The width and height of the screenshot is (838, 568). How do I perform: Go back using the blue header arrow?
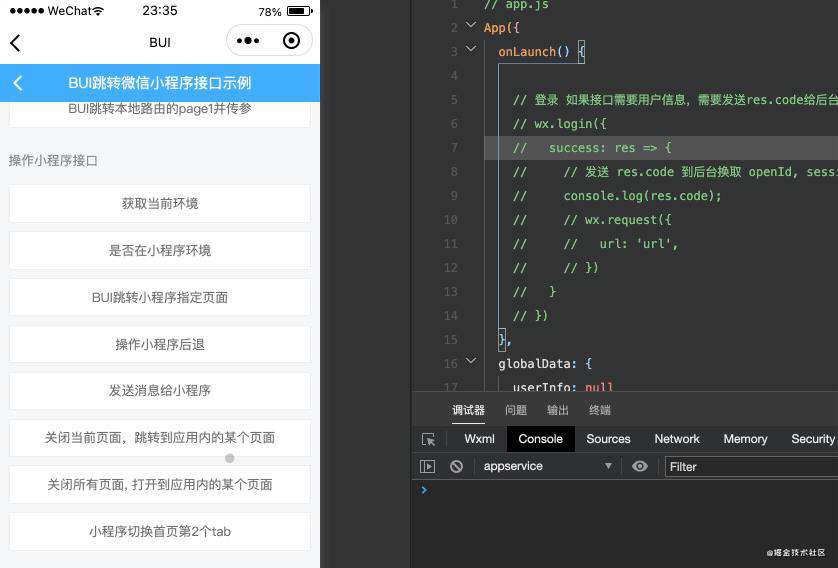(18, 83)
